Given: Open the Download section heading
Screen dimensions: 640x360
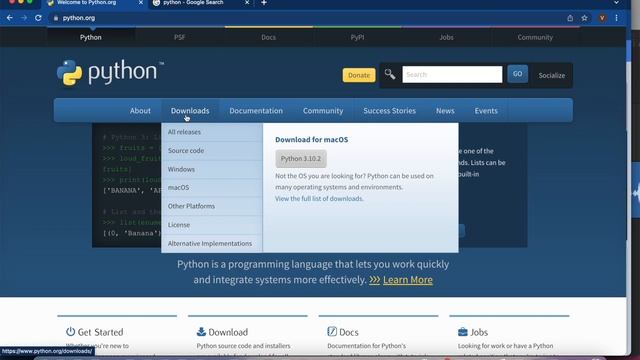Looking at the screenshot, I should click(228, 332).
